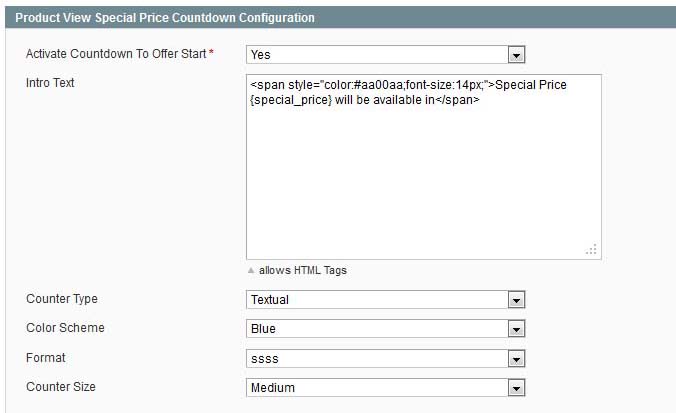
Task: Click the arrow button of Counter Type dropdown
Action: coord(516,300)
